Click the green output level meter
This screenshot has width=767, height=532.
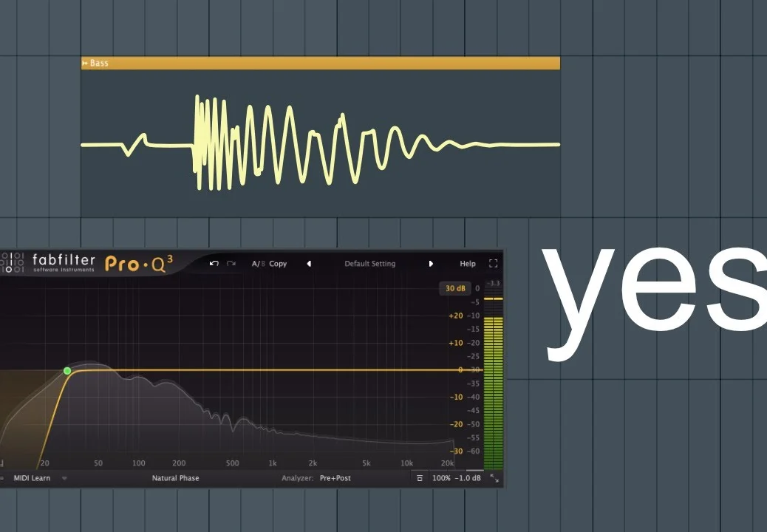pos(493,381)
